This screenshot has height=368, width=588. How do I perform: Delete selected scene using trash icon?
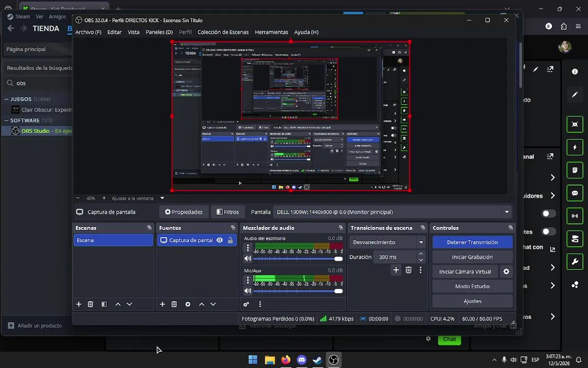(x=90, y=304)
